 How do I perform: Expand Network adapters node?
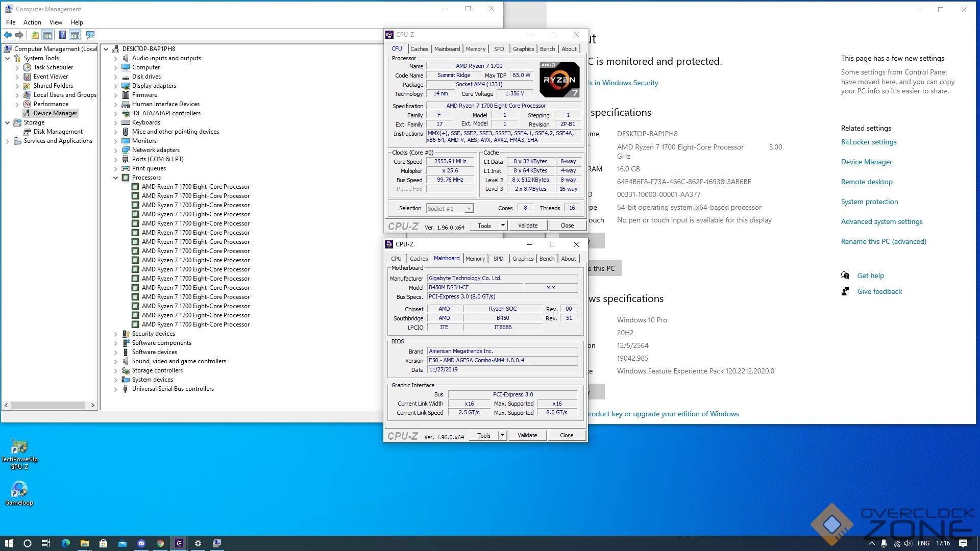coord(116,150)
